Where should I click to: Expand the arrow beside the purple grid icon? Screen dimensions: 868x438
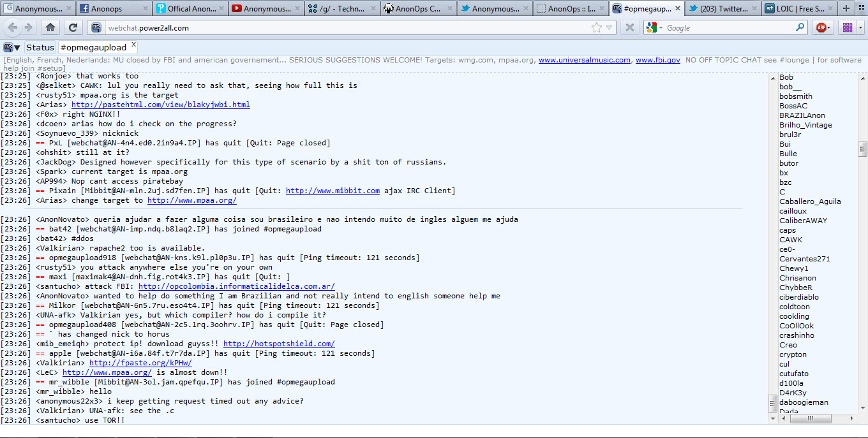click(860, 27)
